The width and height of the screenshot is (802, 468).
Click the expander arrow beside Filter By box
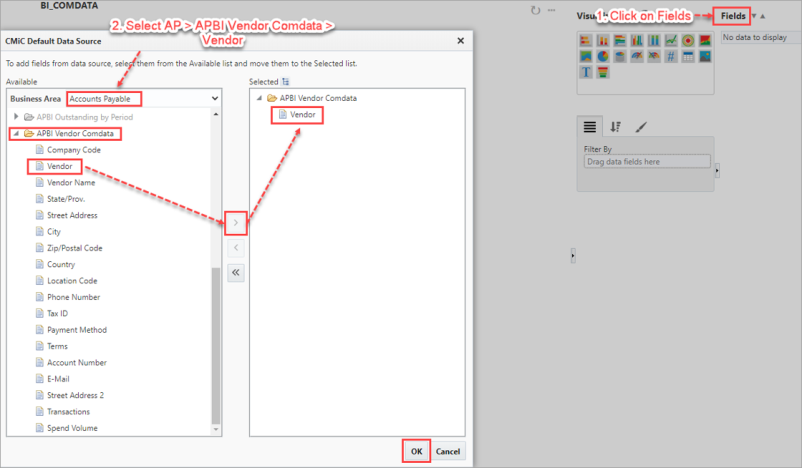pos(717,170)
